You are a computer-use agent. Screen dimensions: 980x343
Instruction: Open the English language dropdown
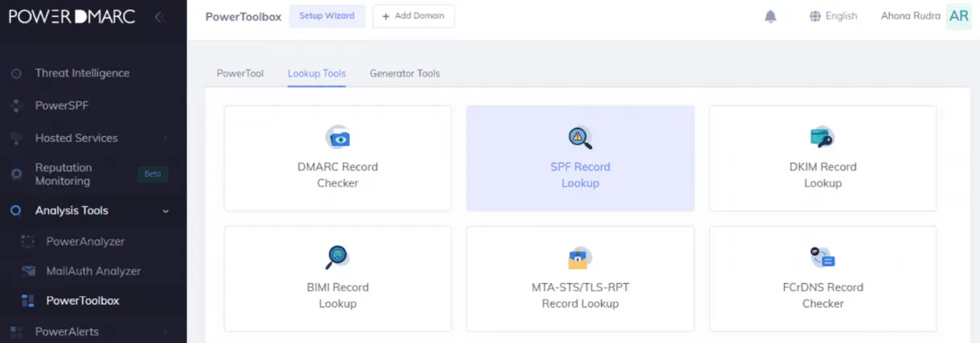pos(833,16)
